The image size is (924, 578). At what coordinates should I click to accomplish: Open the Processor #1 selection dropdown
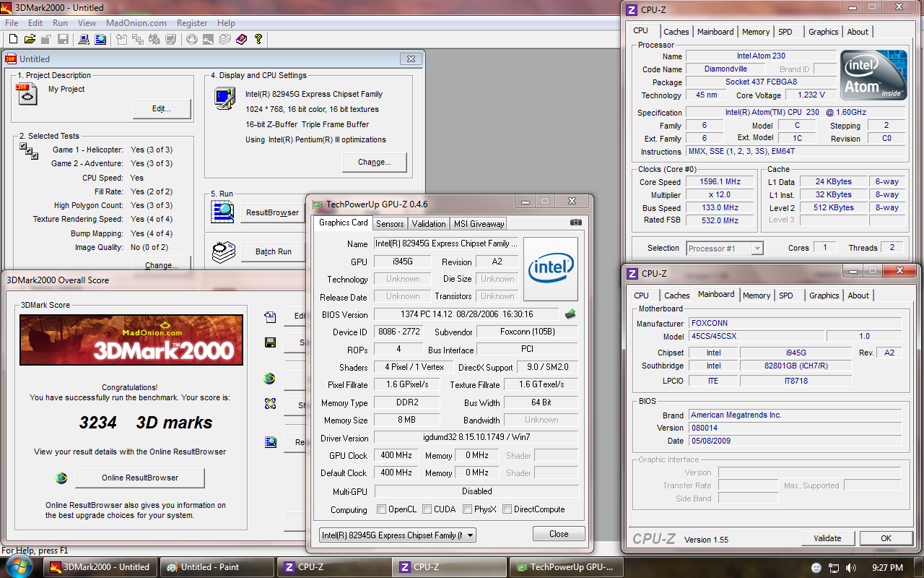pyautogui.click(x=725, y=248)
